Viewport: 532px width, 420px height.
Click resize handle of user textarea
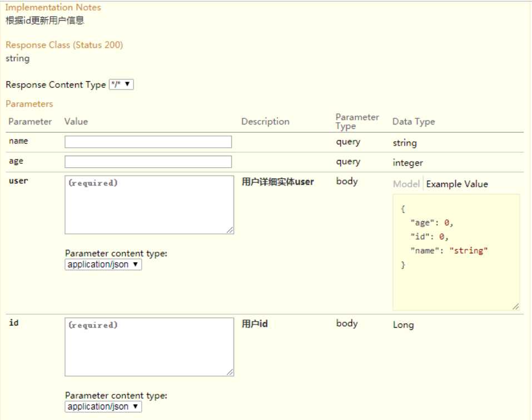click(x=230, y=230)
